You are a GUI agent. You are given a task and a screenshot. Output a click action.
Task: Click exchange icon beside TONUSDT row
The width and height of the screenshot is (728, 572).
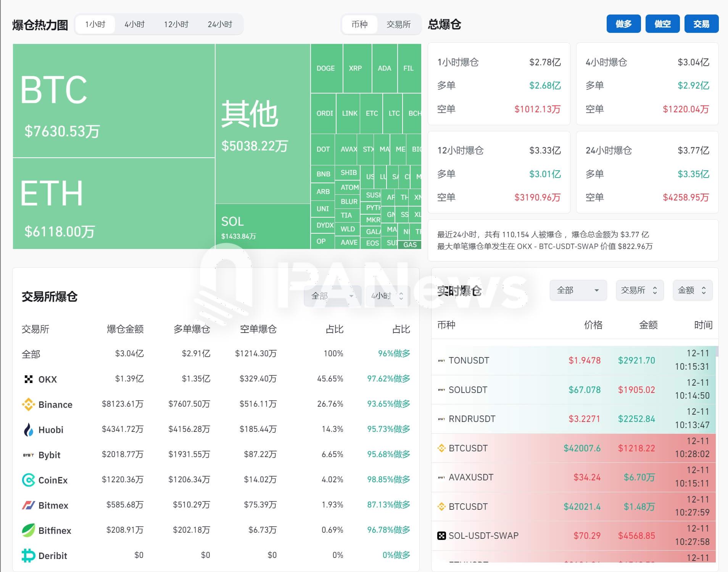441,360
